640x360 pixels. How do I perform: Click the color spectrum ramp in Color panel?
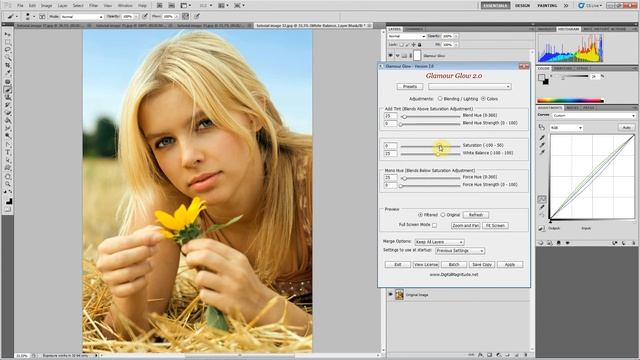point(570,100)
